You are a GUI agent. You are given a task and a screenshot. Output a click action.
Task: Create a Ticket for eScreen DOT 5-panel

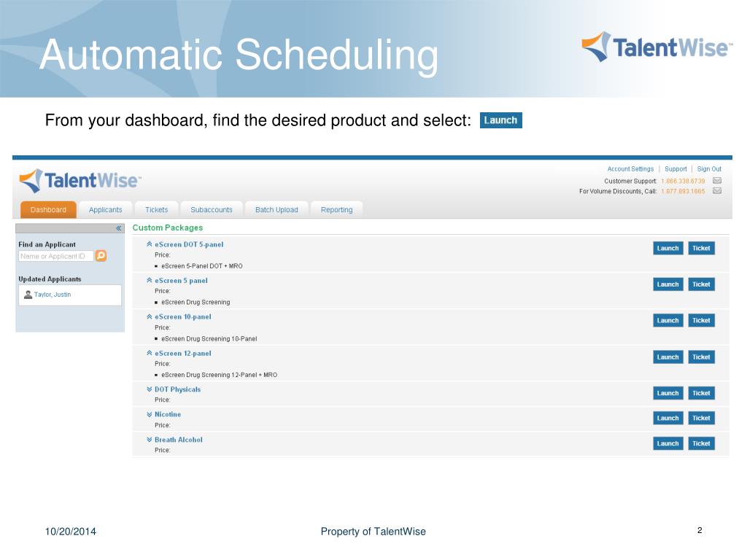click(x=701, y=248)
